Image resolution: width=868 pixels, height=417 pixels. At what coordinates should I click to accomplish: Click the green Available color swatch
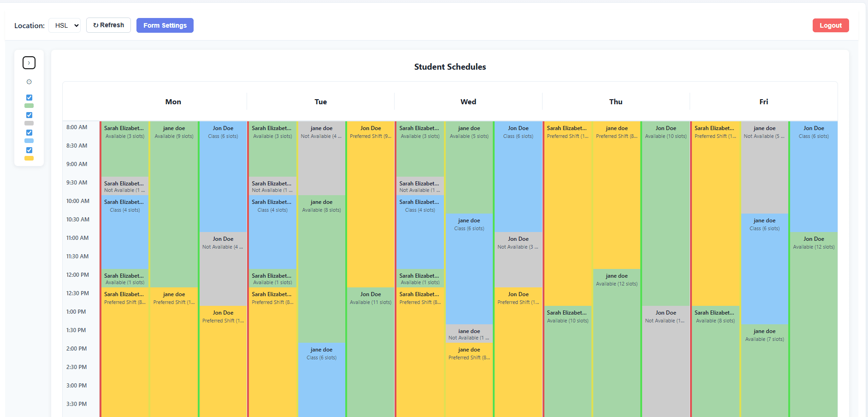pos(29,106)
